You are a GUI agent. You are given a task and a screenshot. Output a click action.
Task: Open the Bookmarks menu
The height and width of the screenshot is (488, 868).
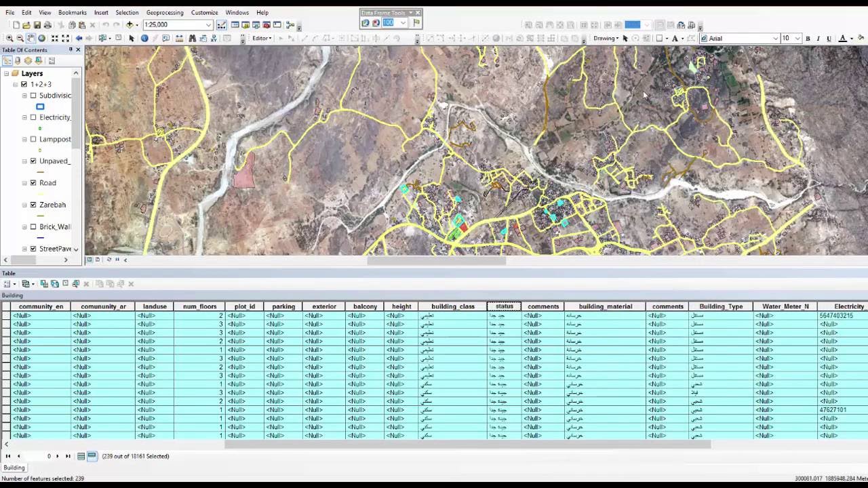73,12
